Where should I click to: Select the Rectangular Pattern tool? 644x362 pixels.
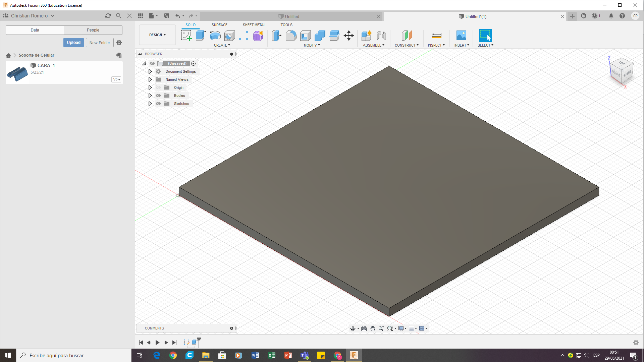point(244,35)
